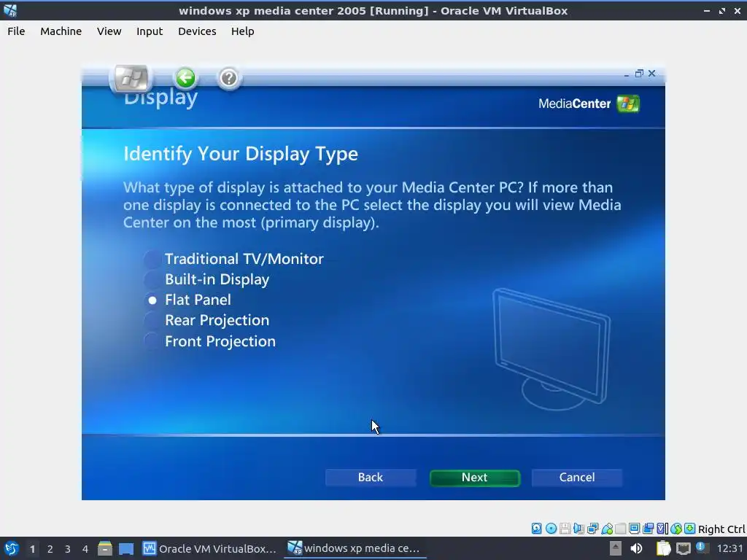Click VirtualBox keyboard capture arrow indicator
Viewport: 747px width, 560px height.
coord(689,528)
